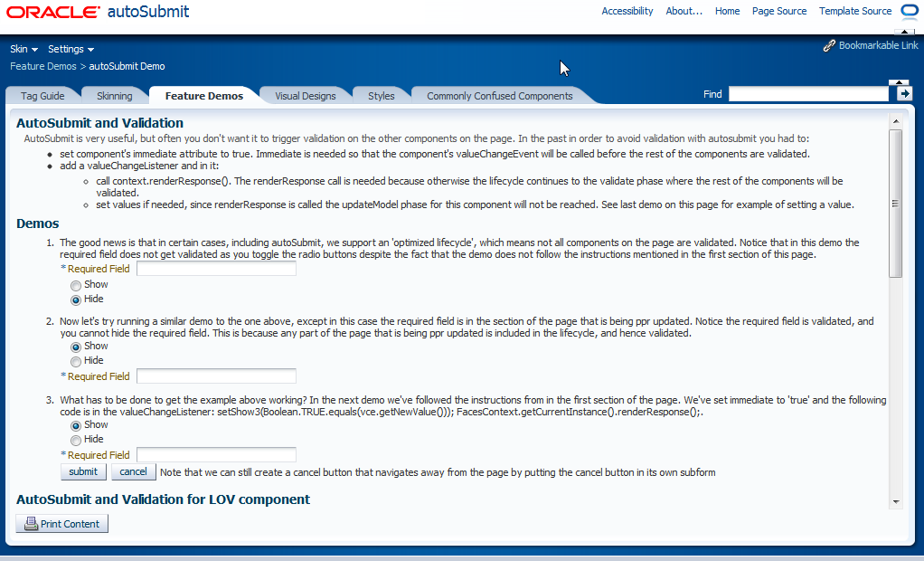Open the Visual Designs tab
924x561 pixels.
(306, 96)
